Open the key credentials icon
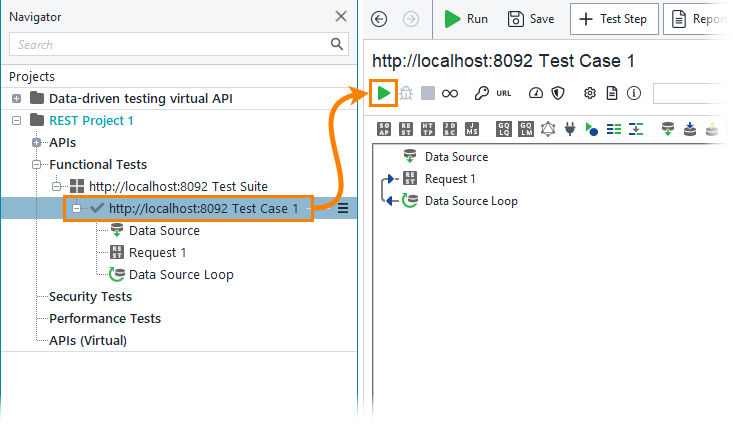 (481, 93)
